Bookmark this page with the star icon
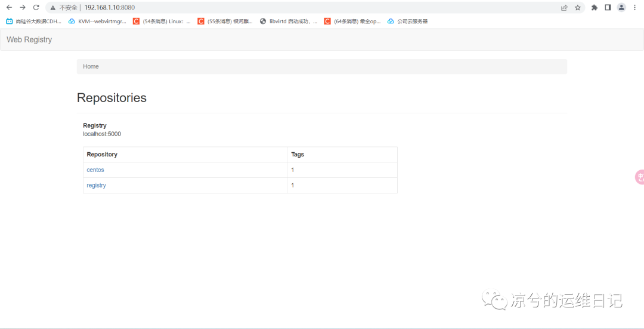This screenshot has width=644, height=329. pyautogui.click(x=578, y=7)
